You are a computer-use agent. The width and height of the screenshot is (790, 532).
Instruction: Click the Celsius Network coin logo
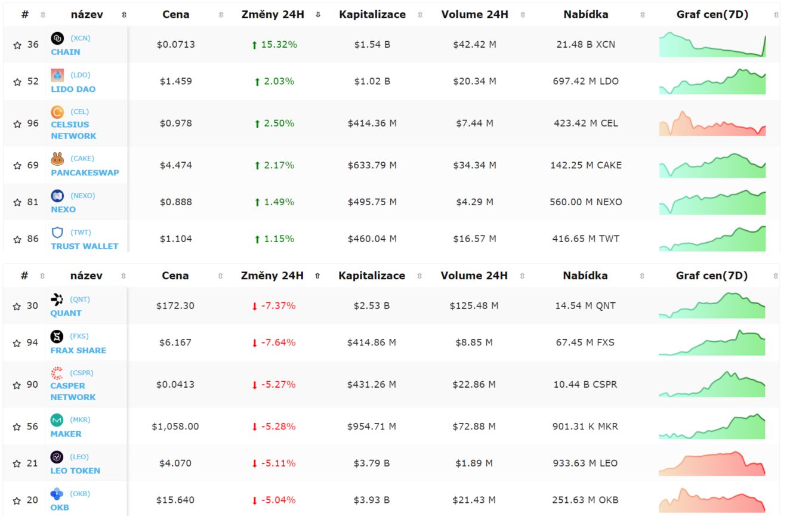pos(57,112)
